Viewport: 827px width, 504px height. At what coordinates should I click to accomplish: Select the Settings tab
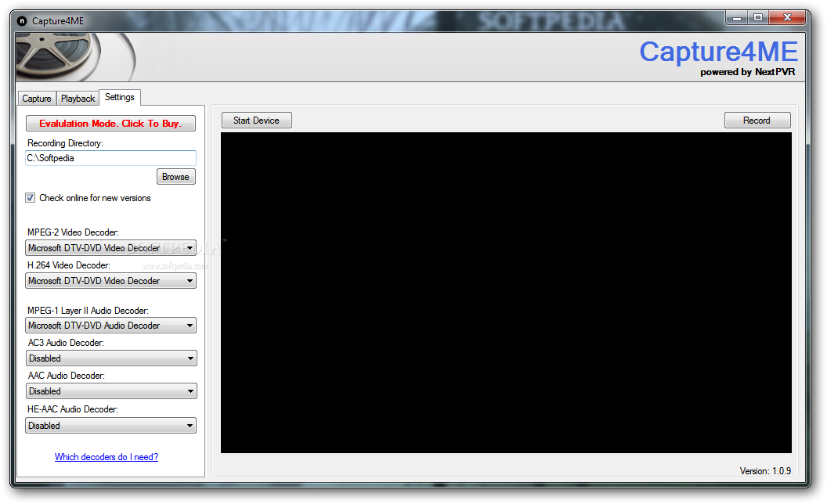tap(120, 97)
